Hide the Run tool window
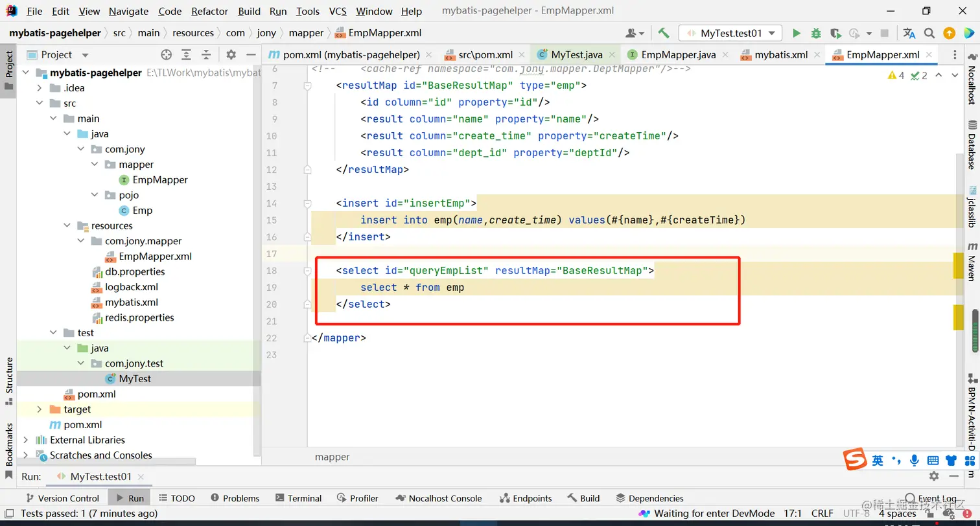The width and height of the screenshot is (980, 526). (954, 476)
